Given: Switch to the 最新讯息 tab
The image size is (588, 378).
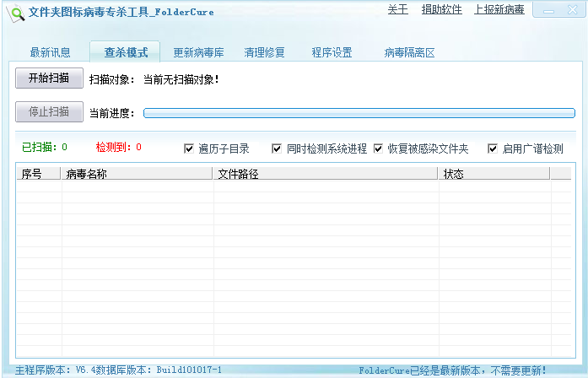Looking at the screenshot, I should 51,52.
